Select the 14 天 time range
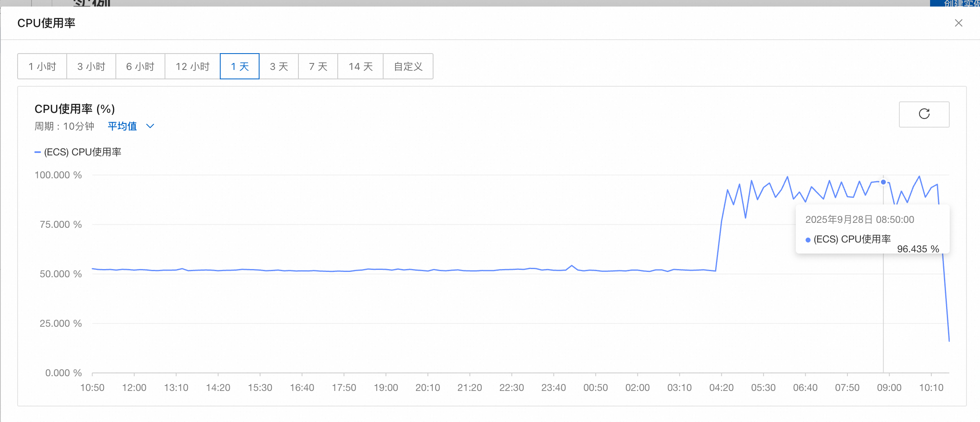 360,66
